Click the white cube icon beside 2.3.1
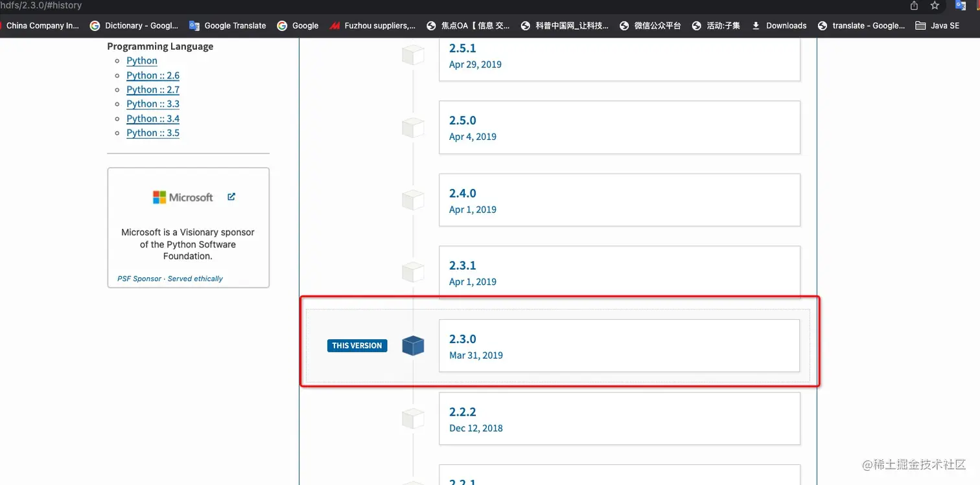980x485 pixels. [413, 272]
